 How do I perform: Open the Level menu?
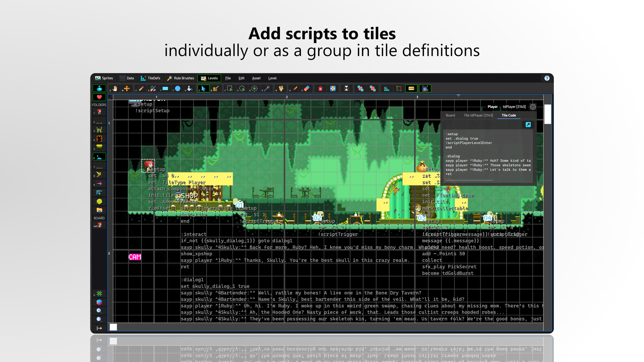[x=272, y=78]
